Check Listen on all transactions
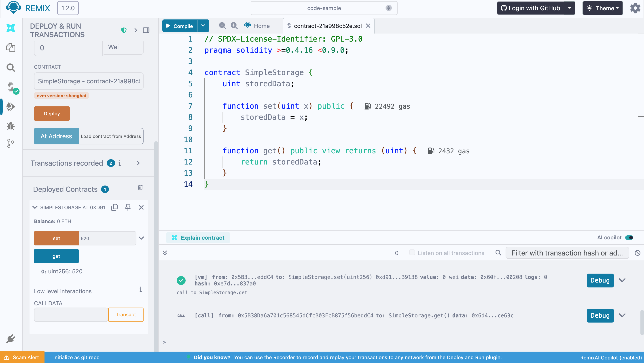The width and height of the screenshot is (644, 363). click(x=412, y=253)
